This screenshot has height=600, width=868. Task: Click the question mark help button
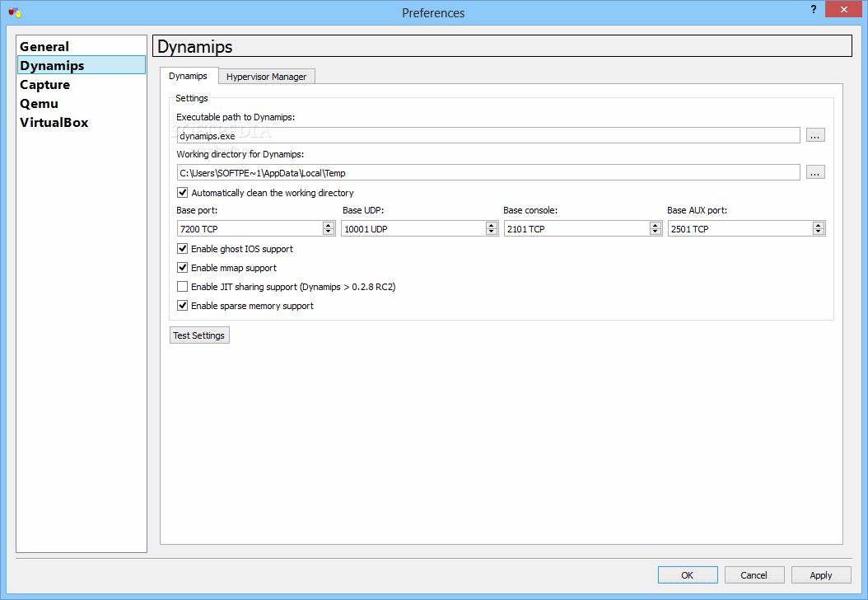813,9
